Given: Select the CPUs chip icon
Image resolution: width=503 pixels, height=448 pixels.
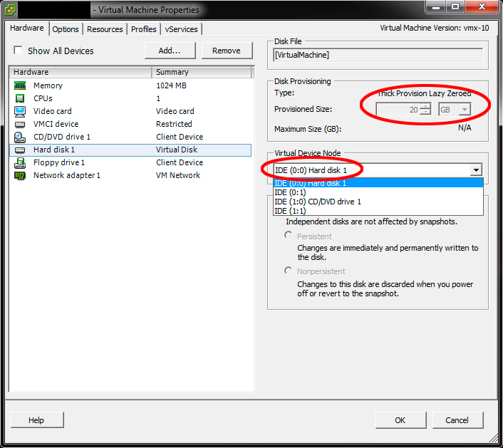Looking at the screenshot, I should [20, 98].
